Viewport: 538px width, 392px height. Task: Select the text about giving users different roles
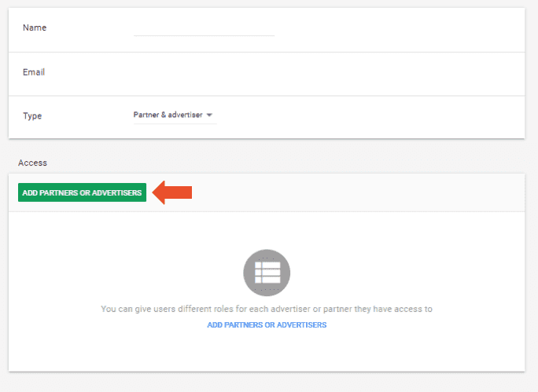pos(267,309)
